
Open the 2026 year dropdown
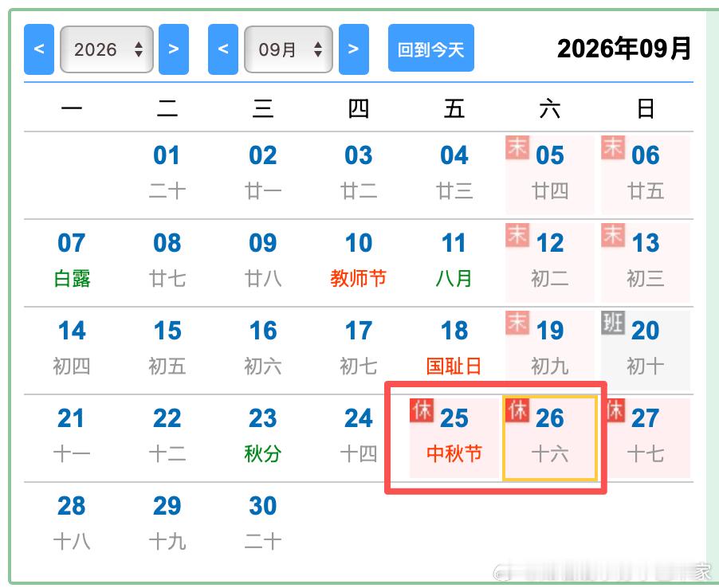pyautogui.click(x=107, y=49)
